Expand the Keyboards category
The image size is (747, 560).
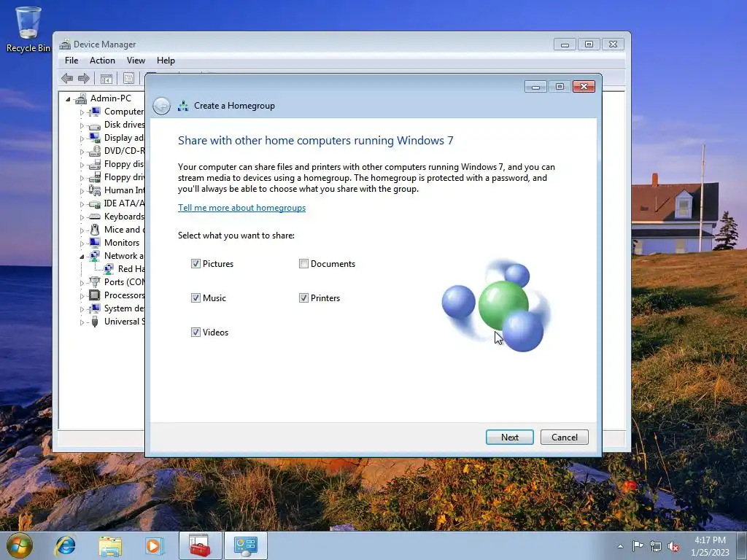point(82,217)
